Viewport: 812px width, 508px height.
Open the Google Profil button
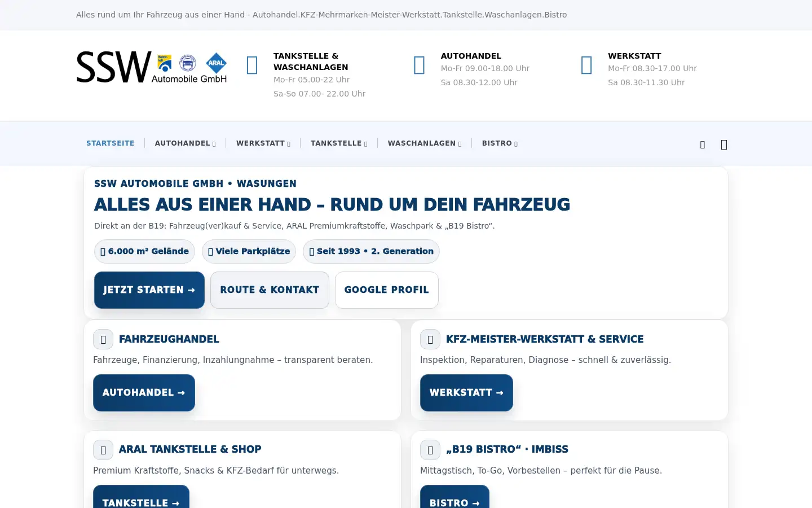[x=387, y=290]
